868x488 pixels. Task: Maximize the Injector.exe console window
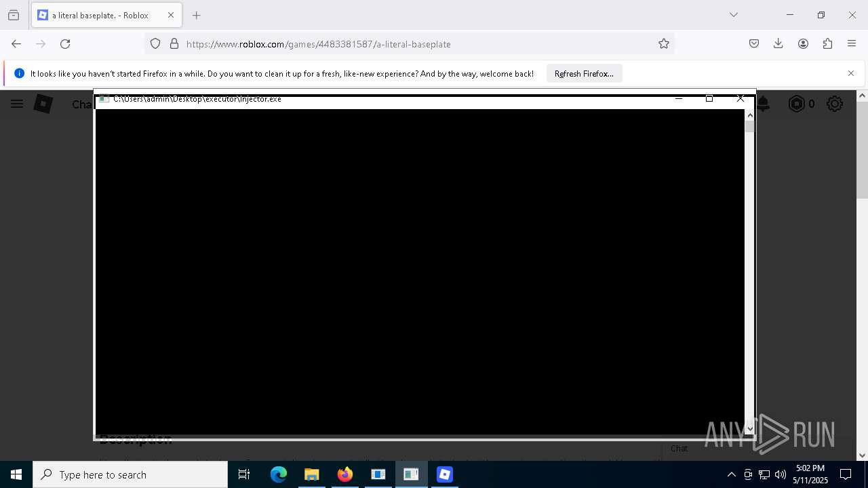tap(709, 99)
